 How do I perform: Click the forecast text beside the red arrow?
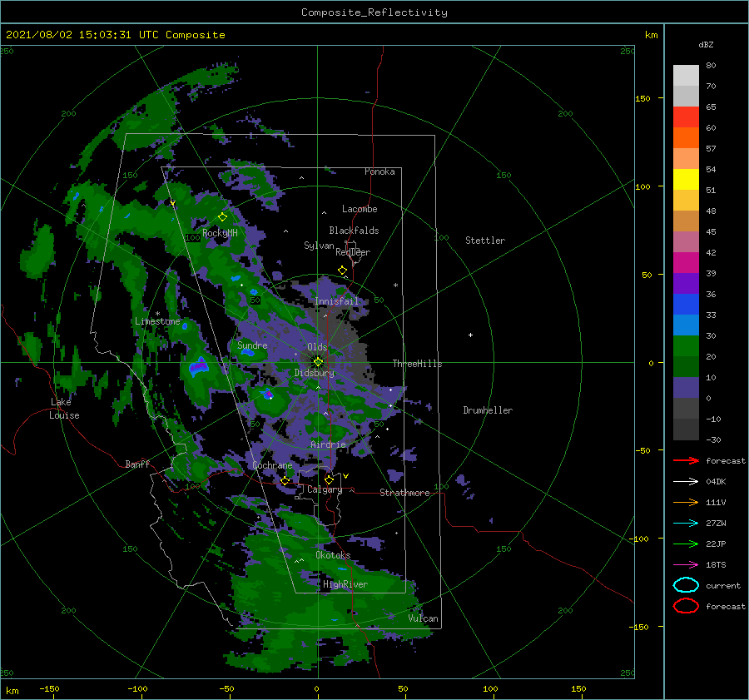tap(726, 460)
